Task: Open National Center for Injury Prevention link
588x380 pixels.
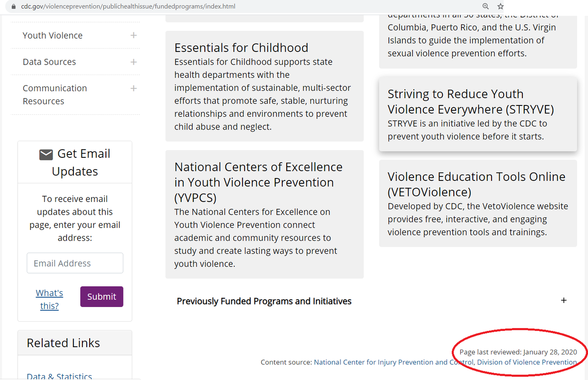Action: [x=393, y=362]
